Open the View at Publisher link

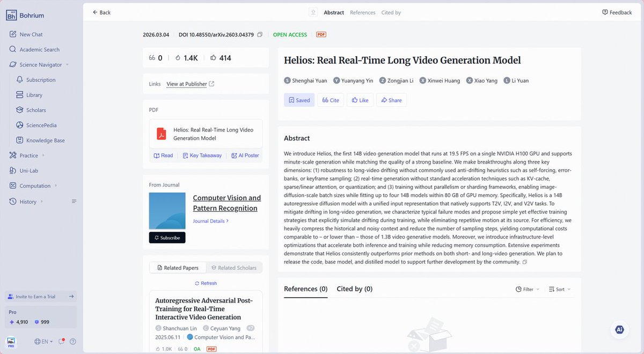point(187,84)
